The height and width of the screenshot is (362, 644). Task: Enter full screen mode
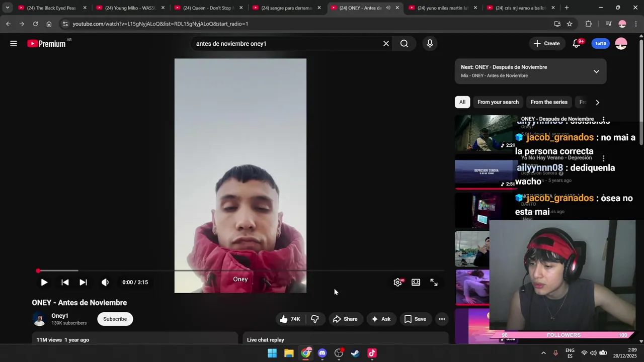click(434, 283)
